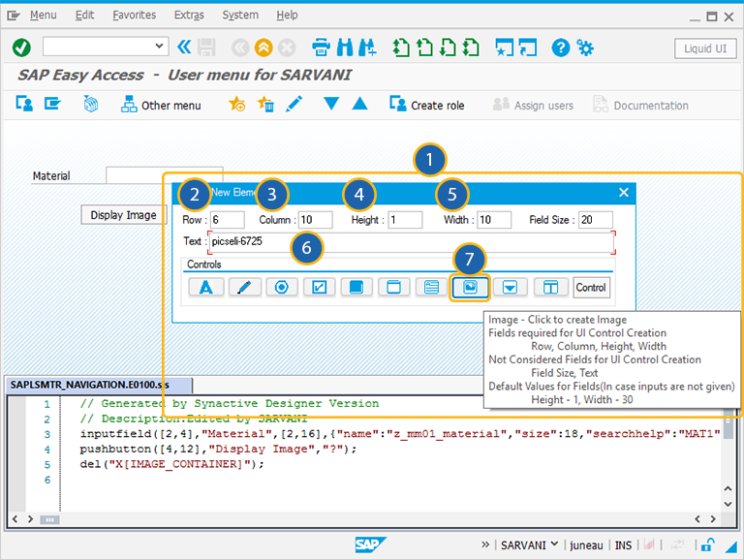Click the SAP Business Workplace icon
744x560 pixels.
[91, 104]
